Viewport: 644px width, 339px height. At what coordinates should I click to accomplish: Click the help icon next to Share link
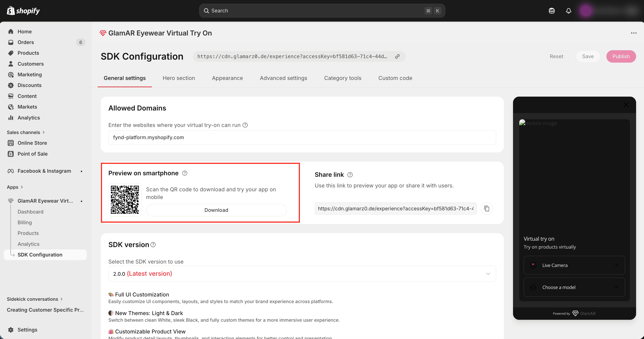click(x=350, y=175)
